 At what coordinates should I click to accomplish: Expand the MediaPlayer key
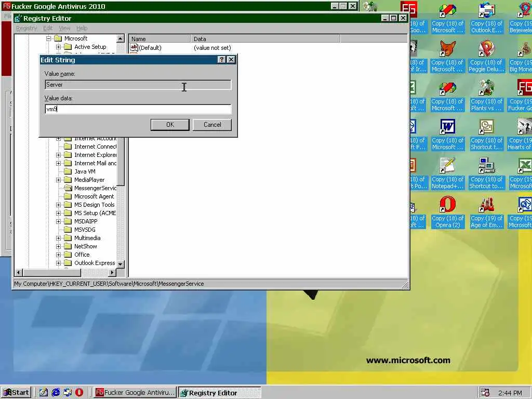click(58, 180)
